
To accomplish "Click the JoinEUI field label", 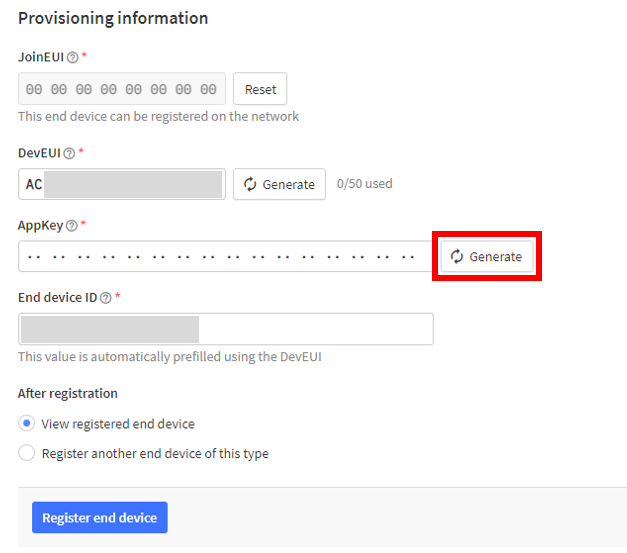I will 41,57.
